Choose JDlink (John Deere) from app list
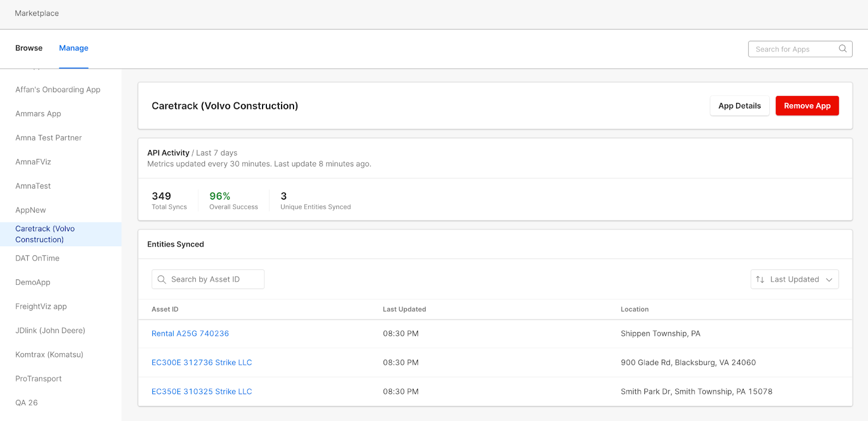Screen dimensions: 868x421 click(50, 330)
